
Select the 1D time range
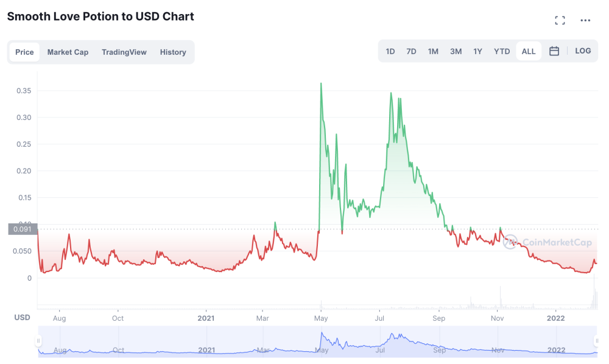click(x=390, y=52)
